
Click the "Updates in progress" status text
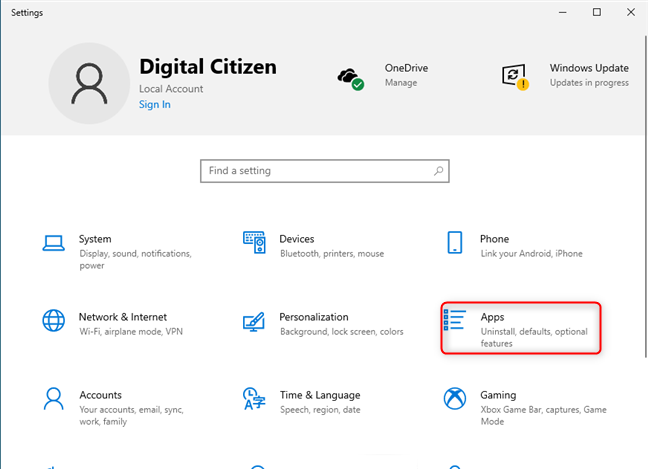pyautogui.click(x=589, y=83)
